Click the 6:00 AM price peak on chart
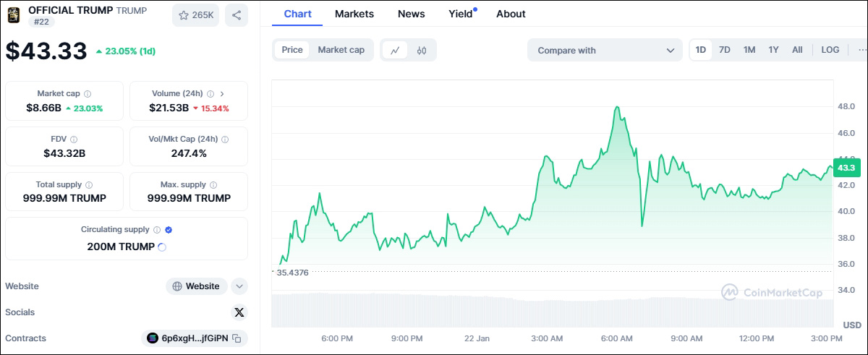This screenshot has height=355, width=868. coord(617,107)
